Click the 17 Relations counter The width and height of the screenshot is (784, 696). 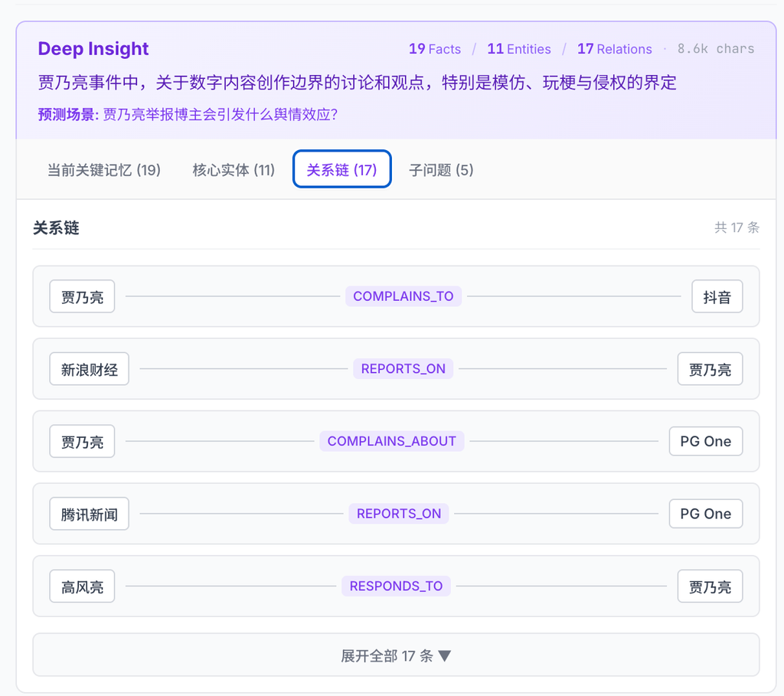(614, 49)
